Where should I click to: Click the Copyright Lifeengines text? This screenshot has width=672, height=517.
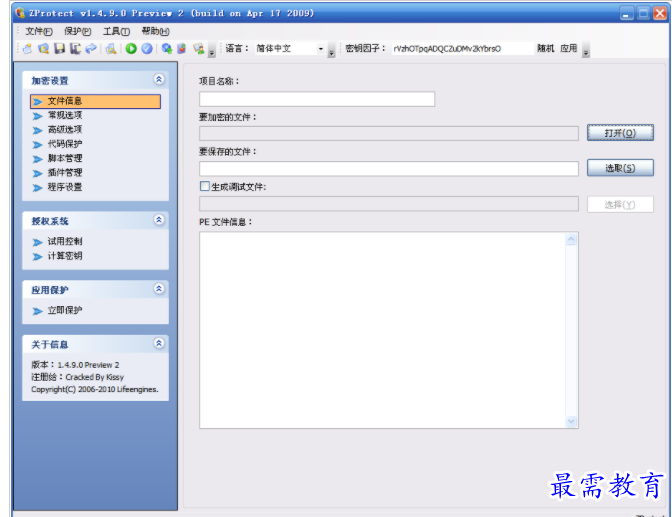coord(95,389)
